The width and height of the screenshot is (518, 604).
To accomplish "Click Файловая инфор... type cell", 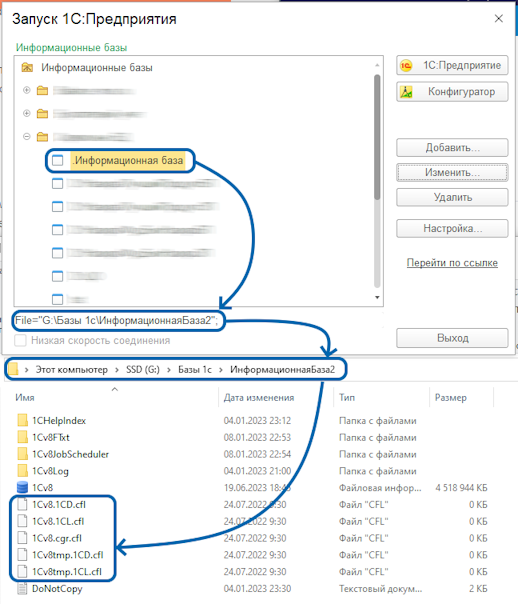I will tap(380, 488).
